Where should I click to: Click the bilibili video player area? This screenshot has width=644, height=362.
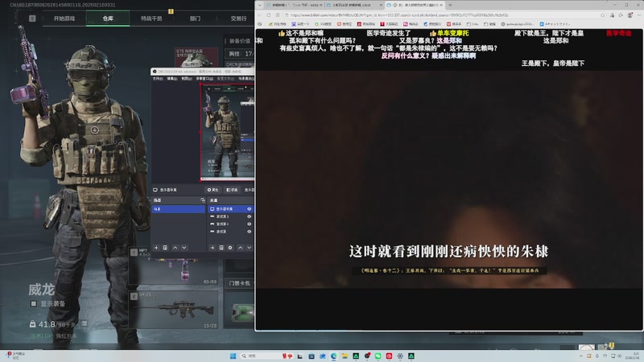pyautogui.click(x=449, y=179)
